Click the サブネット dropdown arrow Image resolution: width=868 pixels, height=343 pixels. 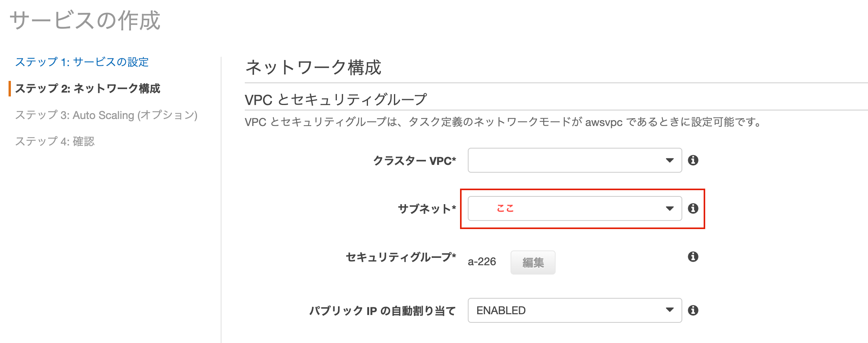click(x=669, y=208)
